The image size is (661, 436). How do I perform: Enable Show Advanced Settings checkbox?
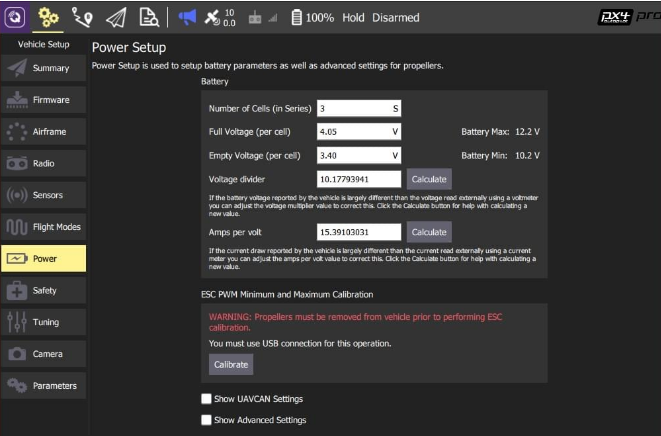tap(206, 420)
